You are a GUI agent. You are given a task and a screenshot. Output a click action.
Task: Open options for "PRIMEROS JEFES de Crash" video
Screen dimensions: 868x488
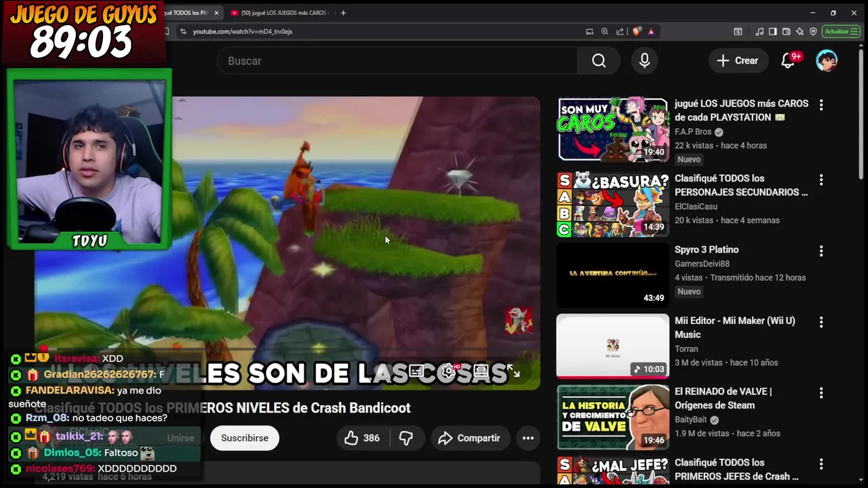pos(821,464)
